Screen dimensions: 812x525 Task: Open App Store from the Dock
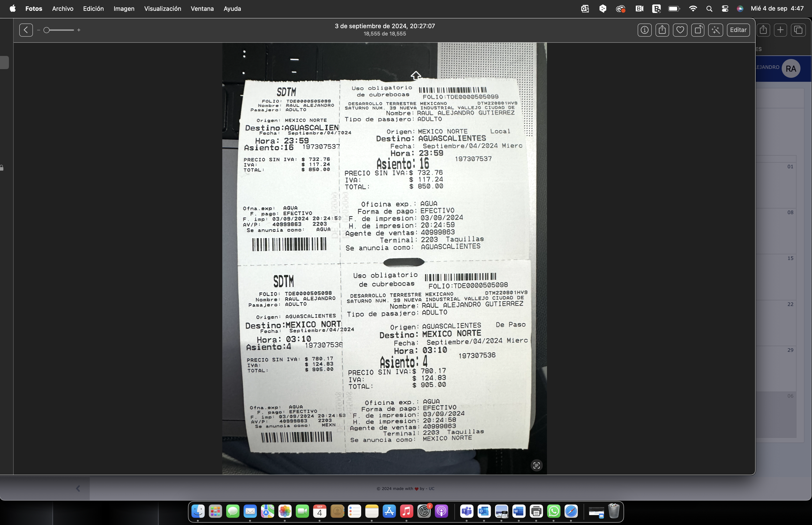pyautogui.click(x=389, y=511)
